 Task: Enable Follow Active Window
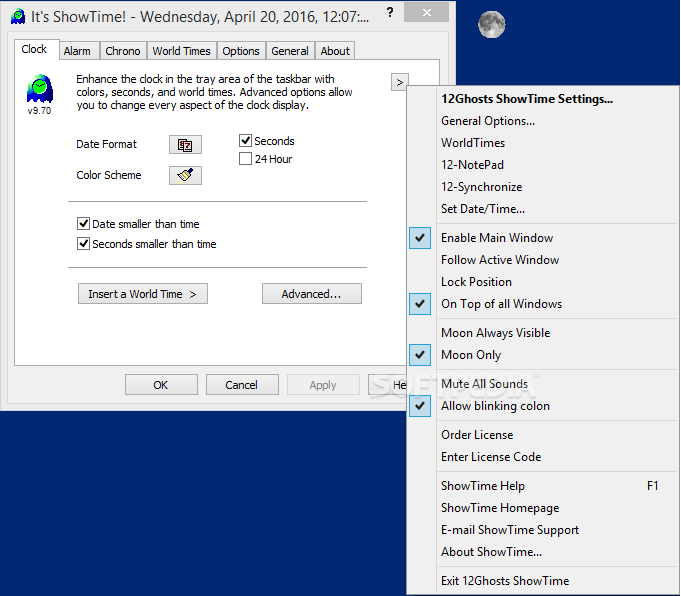[543, 260]
